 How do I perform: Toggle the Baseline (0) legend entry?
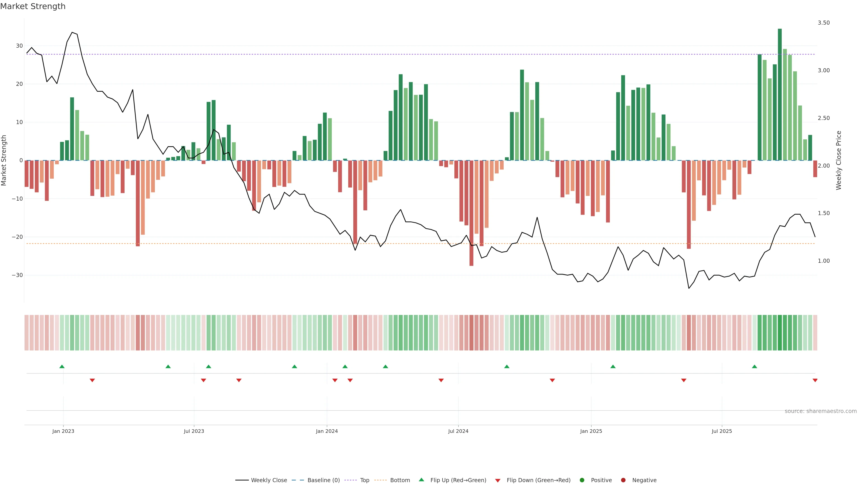coord(323,480)
